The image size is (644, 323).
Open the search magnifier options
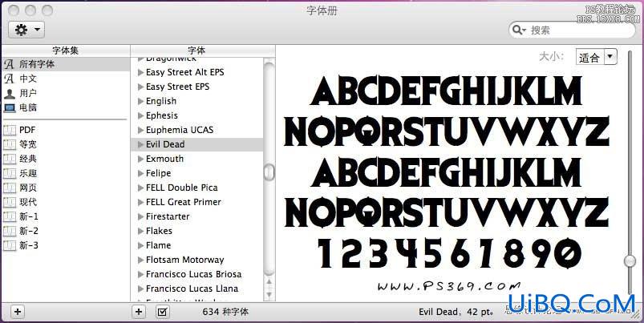coord(519,30)
